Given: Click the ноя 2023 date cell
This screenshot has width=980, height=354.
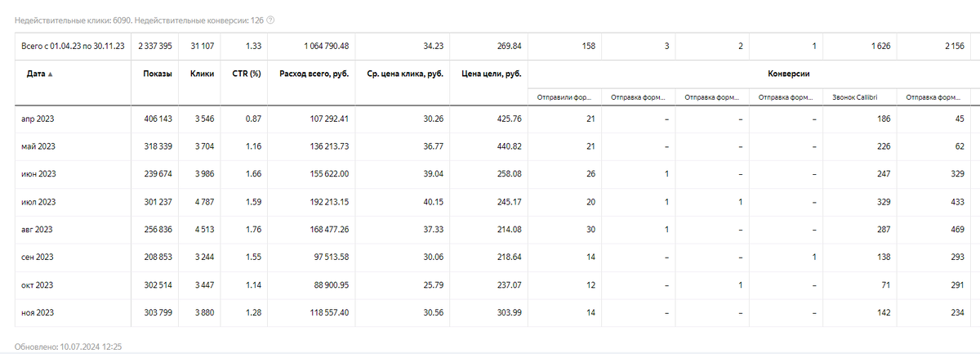Looking at the screenshot, I should 38,313.
